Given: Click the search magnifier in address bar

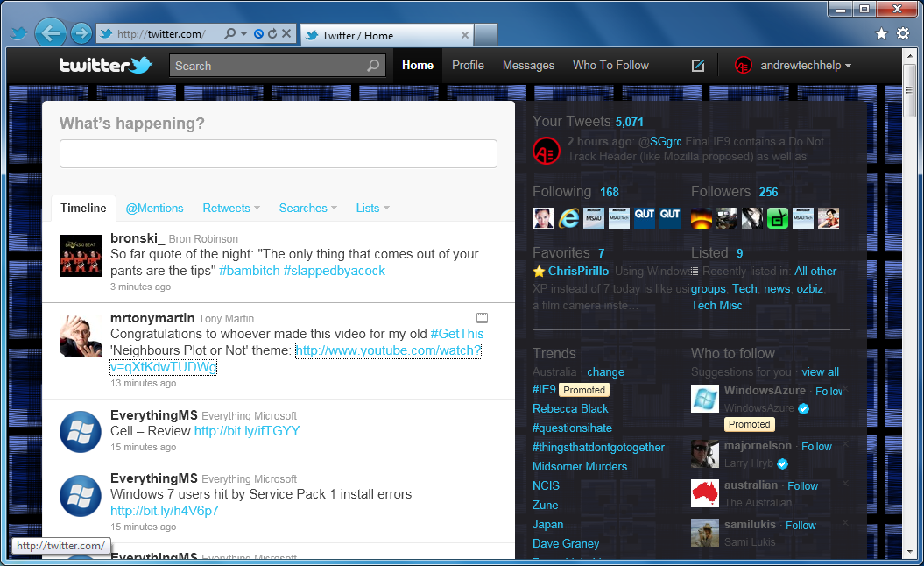Looking at the screenshot, I should click(x=230, y=33).
